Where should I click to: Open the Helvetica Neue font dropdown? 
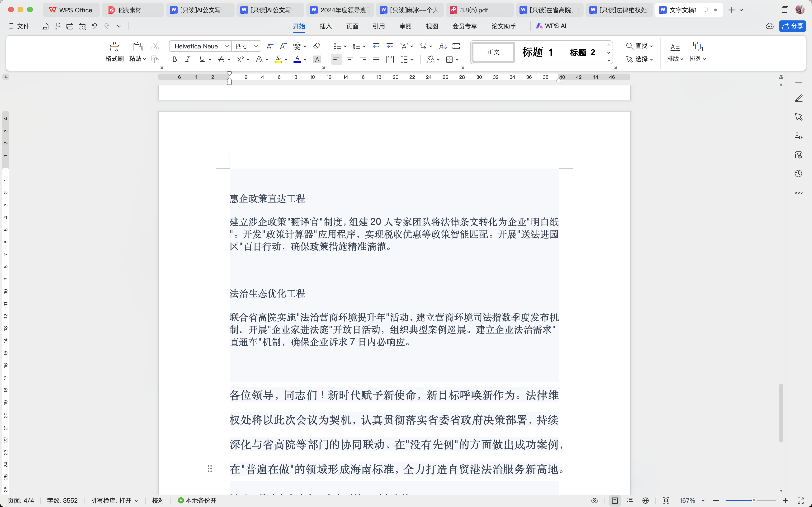(227, 46)
